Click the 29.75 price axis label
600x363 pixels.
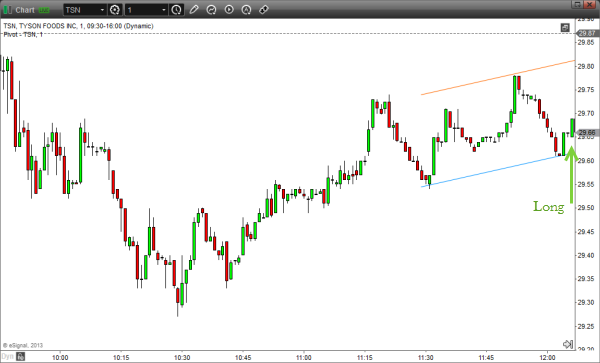point(586,90)
